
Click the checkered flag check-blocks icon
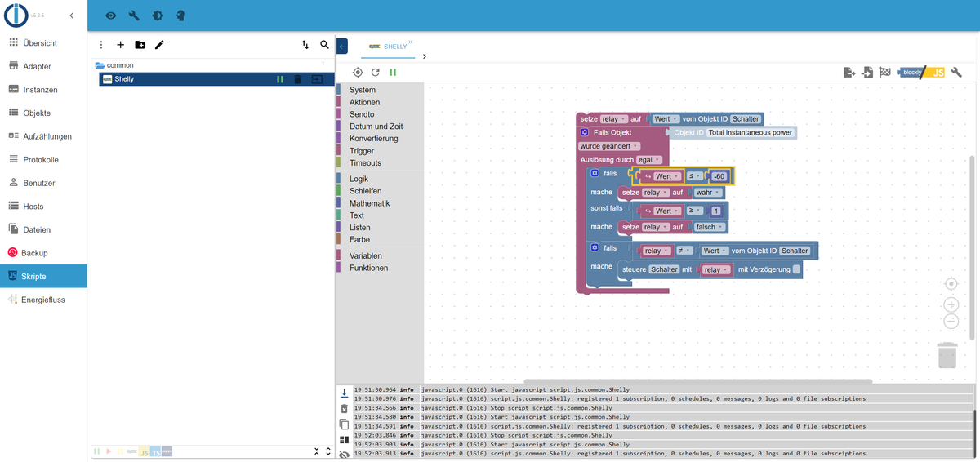click(884, 72)
